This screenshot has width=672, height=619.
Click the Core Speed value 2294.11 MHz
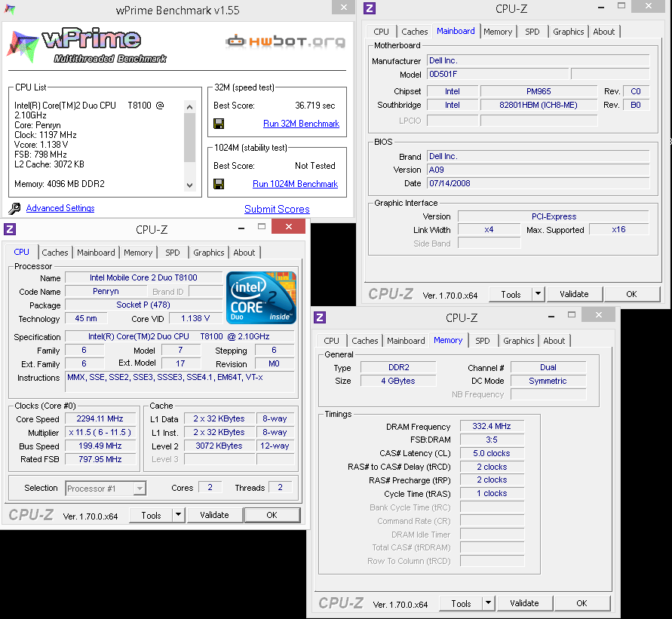[100, 419]
